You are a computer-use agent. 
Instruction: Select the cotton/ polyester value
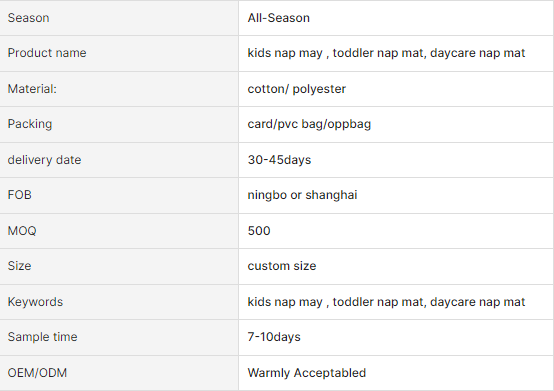tap(296, 89)
